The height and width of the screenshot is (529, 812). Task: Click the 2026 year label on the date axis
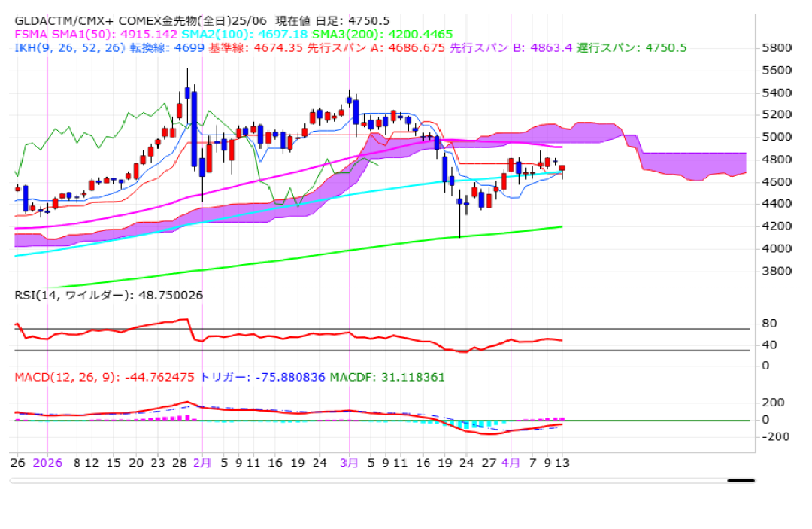click(47, 463)
